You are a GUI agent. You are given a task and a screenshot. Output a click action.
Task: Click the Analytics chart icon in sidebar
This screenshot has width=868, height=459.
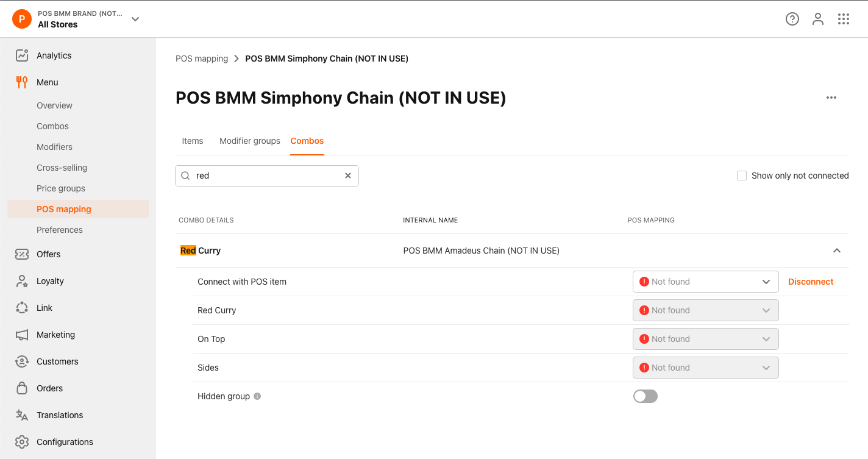(22, 55)
